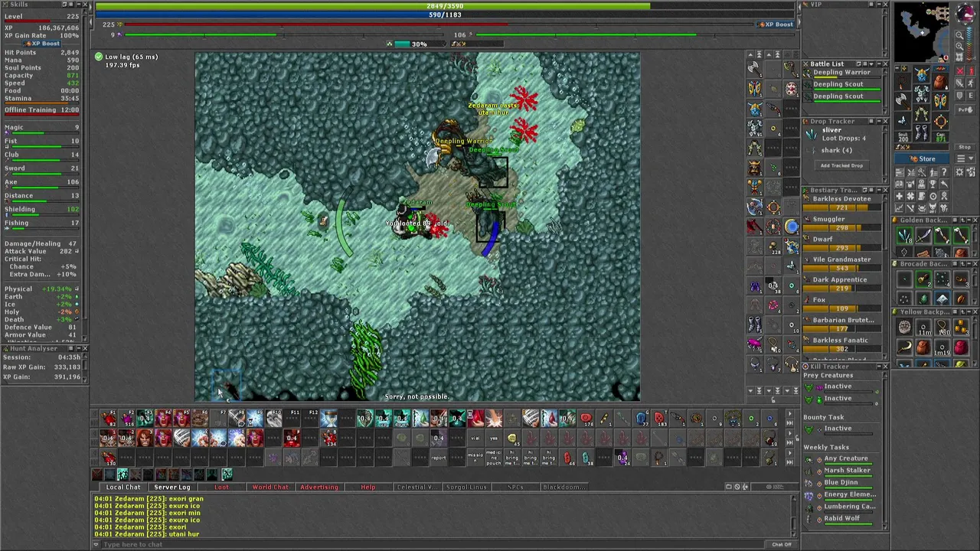Screen dimensions: 980x551
Task: Click the top health bar
Action: click(445, 6)
